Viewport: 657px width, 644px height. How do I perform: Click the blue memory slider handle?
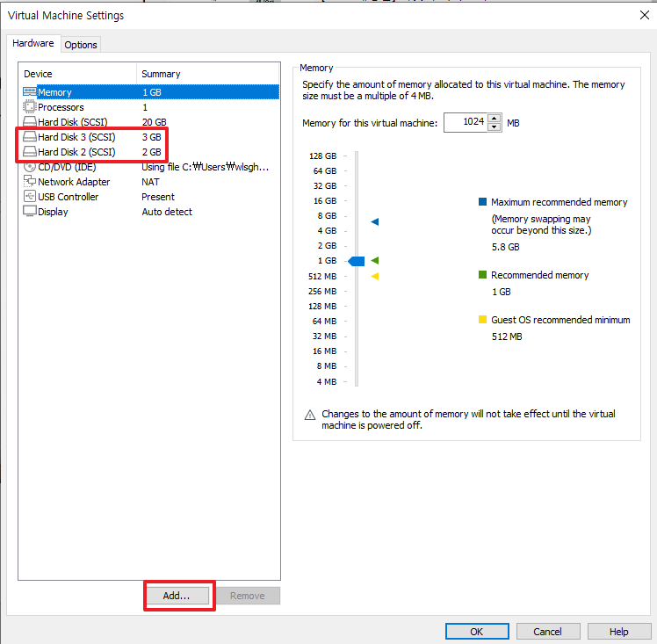pyautogui.click(x=357, y=261)
